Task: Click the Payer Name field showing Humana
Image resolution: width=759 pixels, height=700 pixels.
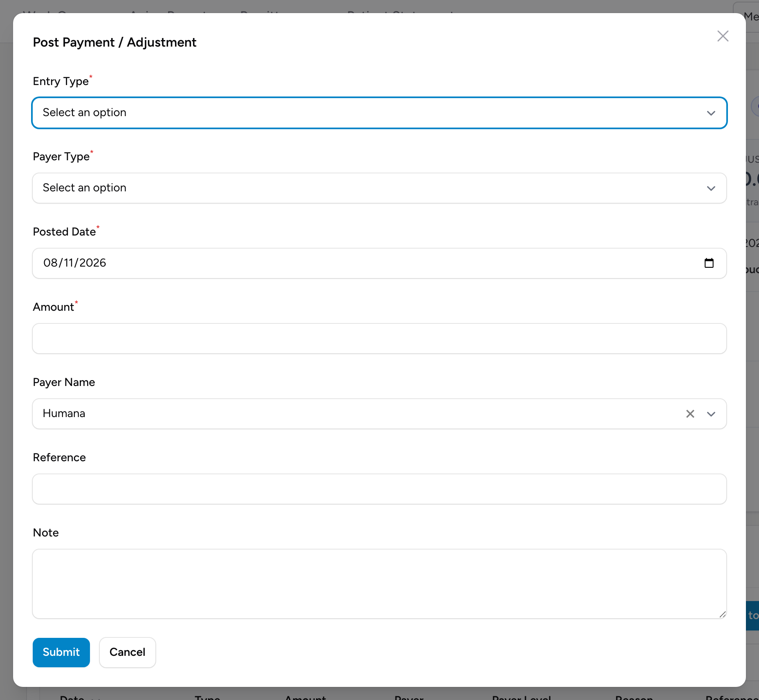Action: pyautogui.click(x=379, y=414)
